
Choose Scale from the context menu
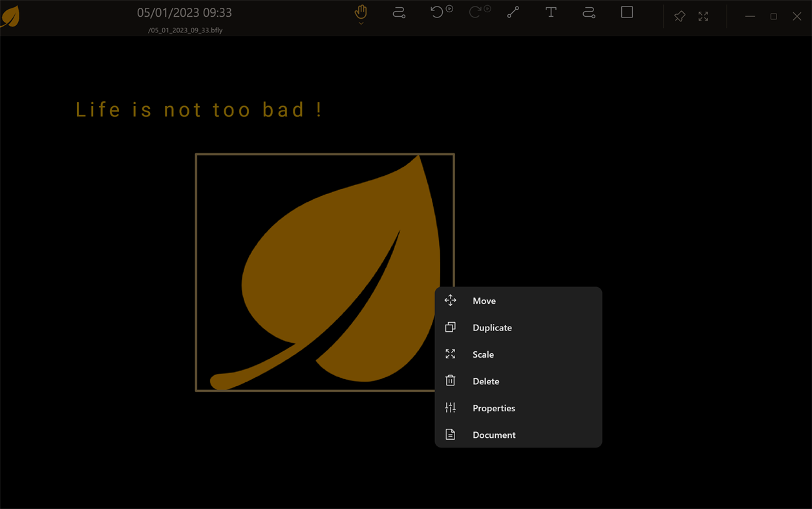483,354
